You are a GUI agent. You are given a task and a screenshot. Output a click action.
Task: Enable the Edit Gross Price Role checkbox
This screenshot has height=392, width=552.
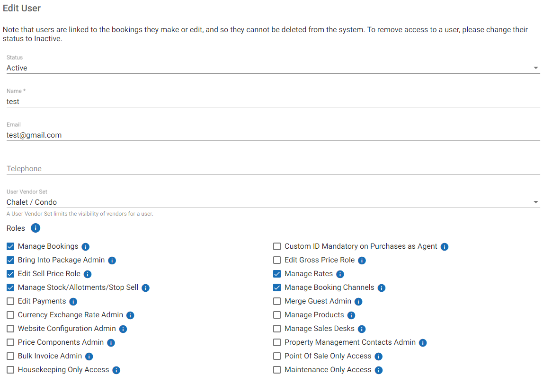(x=277, y=260)
